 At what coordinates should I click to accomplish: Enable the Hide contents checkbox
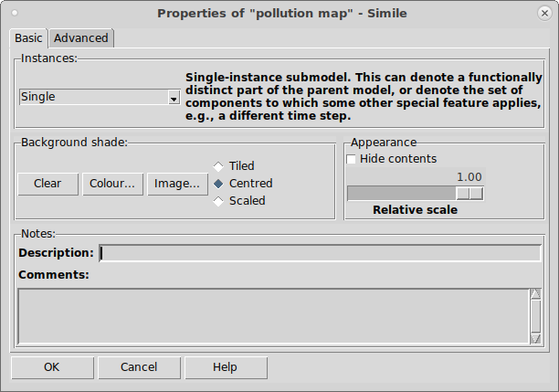pyautogui.click(x=351, y=159)
